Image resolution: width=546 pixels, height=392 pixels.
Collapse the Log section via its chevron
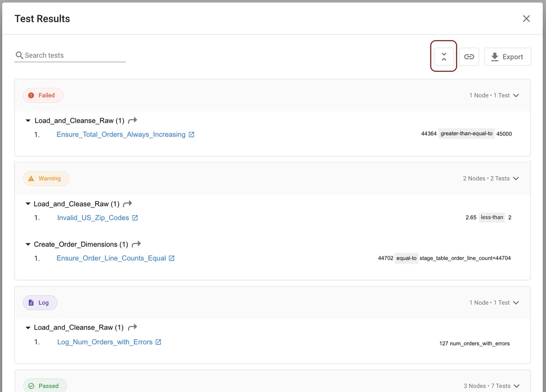[x=516, y=303]
